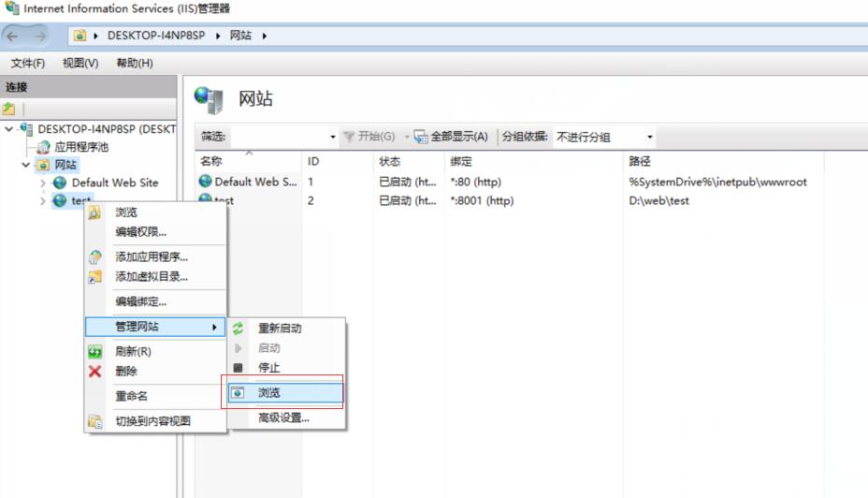Open the 开始(G) dropdown arrow
Viewport: 868px width, 498px height.
[x=406, y=137]
